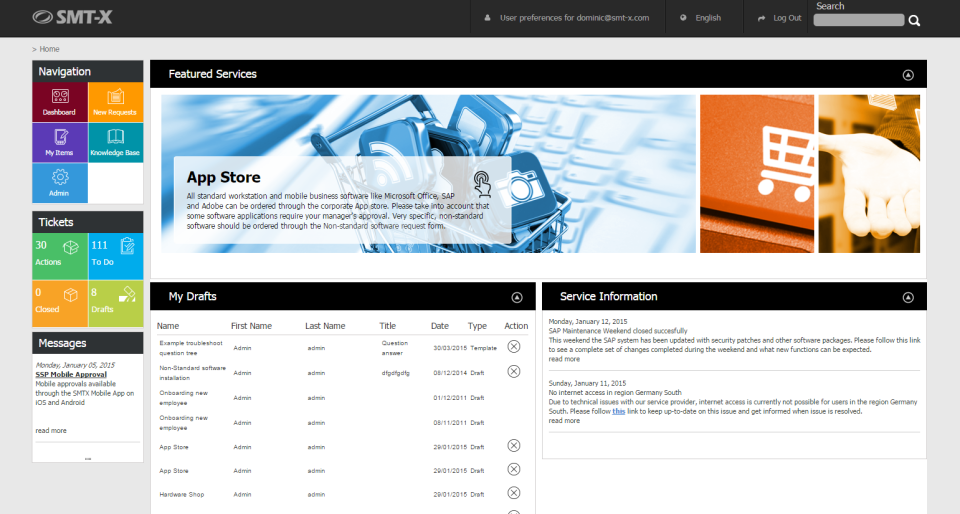
Task: Open the New Requests tile
Action: coord(116,102)
